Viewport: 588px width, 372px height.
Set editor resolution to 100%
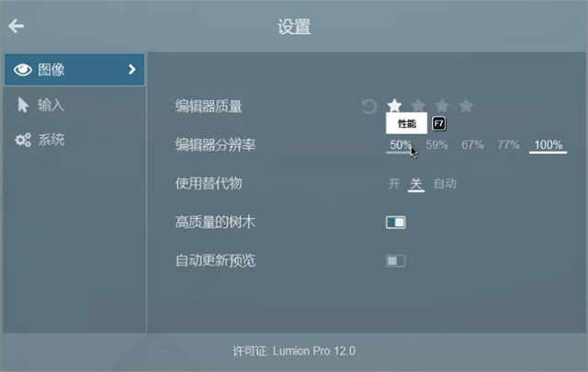tap(548, 145)
